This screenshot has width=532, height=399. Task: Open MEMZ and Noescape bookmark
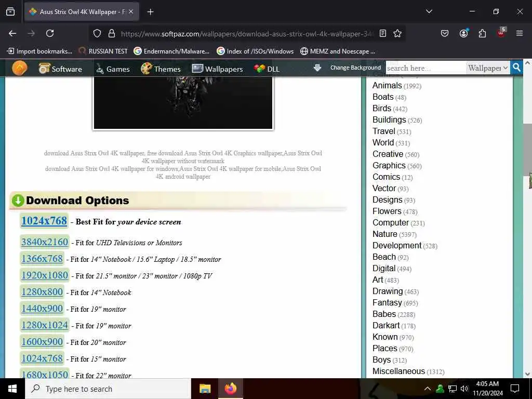click(338, 51)
